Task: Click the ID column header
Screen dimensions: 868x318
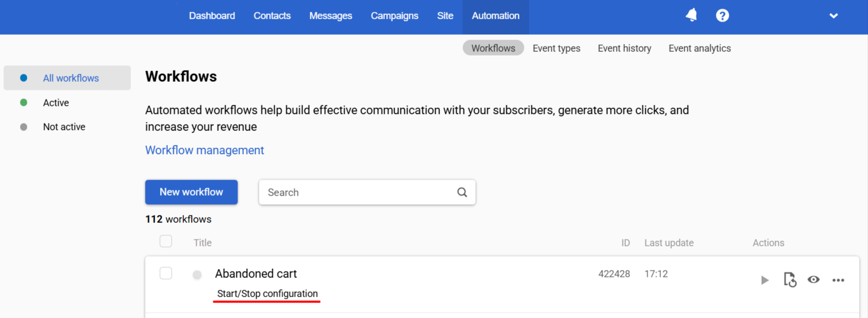Action: (x=625, y=243)
